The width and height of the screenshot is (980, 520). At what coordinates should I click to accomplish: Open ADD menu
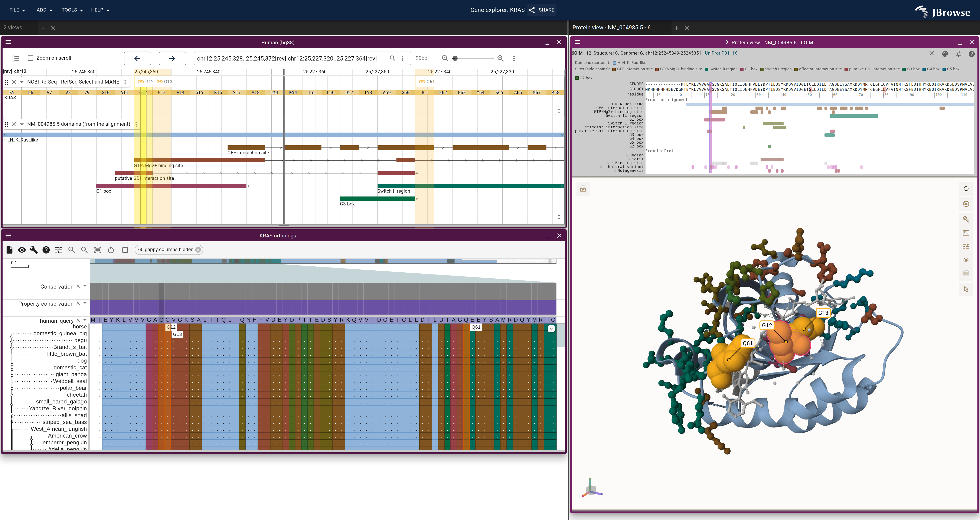point(44,10)
